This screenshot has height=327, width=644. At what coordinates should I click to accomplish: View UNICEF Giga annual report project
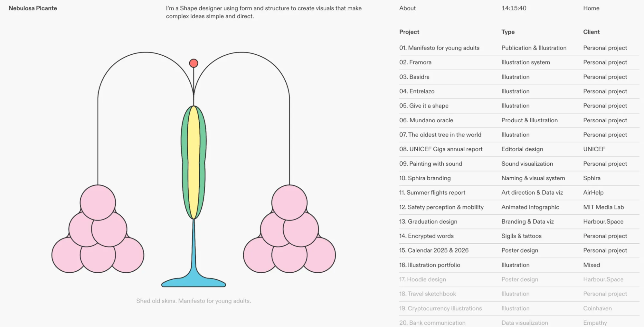click(x=441, y=149)
